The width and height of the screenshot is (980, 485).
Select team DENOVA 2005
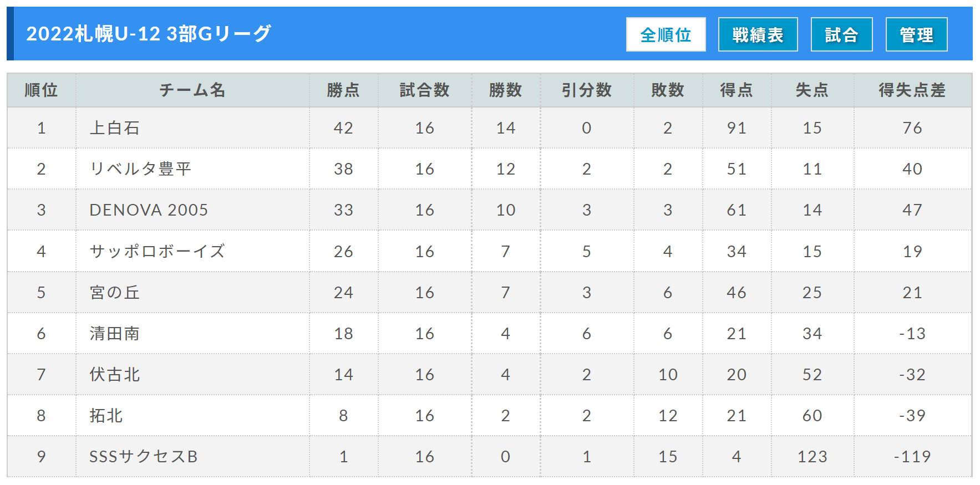[x=149, y=210]
